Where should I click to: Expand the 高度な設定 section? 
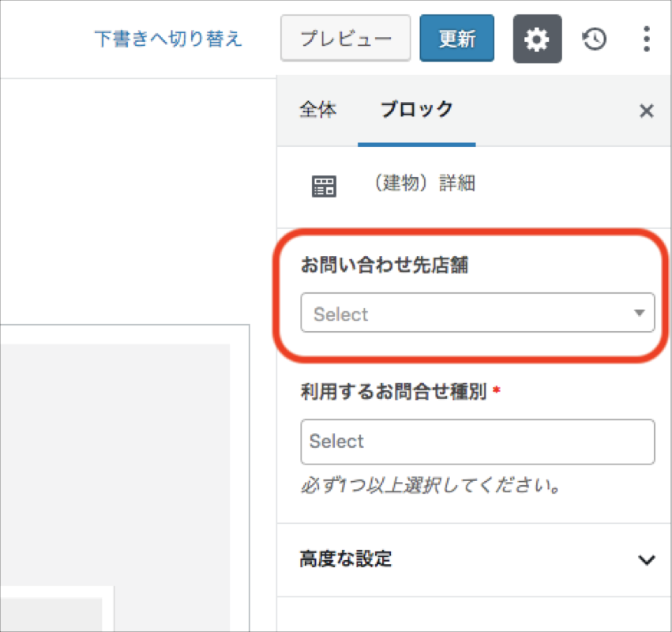(x=346, y=560)
